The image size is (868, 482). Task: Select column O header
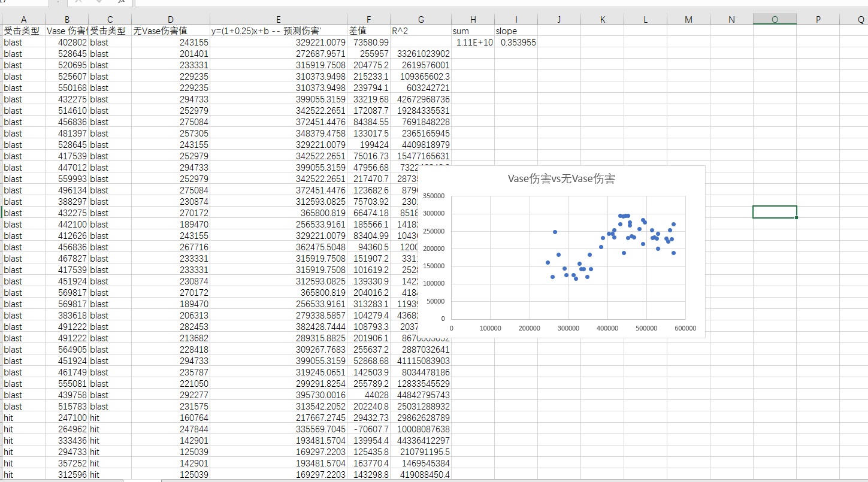point(775,19)
